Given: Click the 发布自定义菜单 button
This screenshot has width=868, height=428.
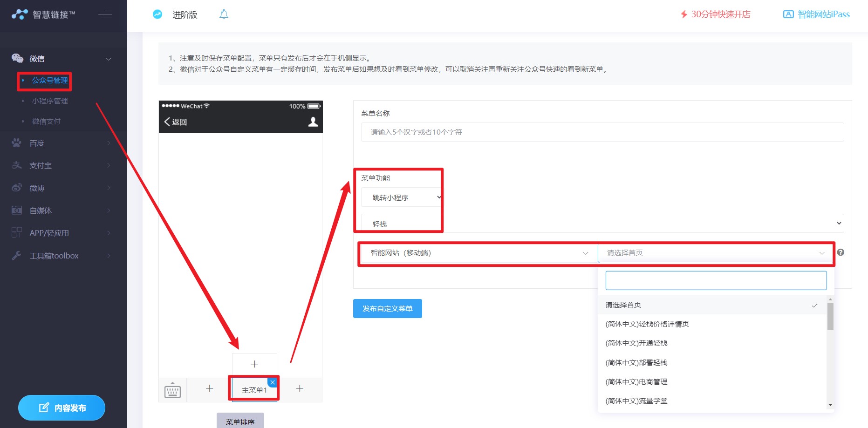Looking at the screenshot, I should coord(388,308).
